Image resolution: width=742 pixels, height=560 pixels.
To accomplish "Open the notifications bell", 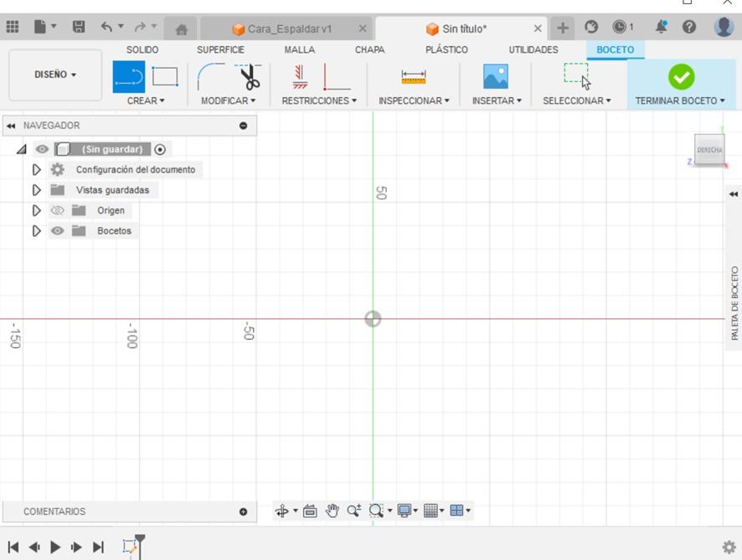I will [x=662, y=27].
